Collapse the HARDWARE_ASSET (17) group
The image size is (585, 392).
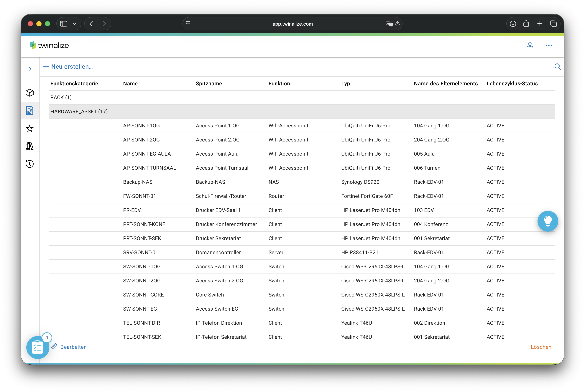point(79,111)
